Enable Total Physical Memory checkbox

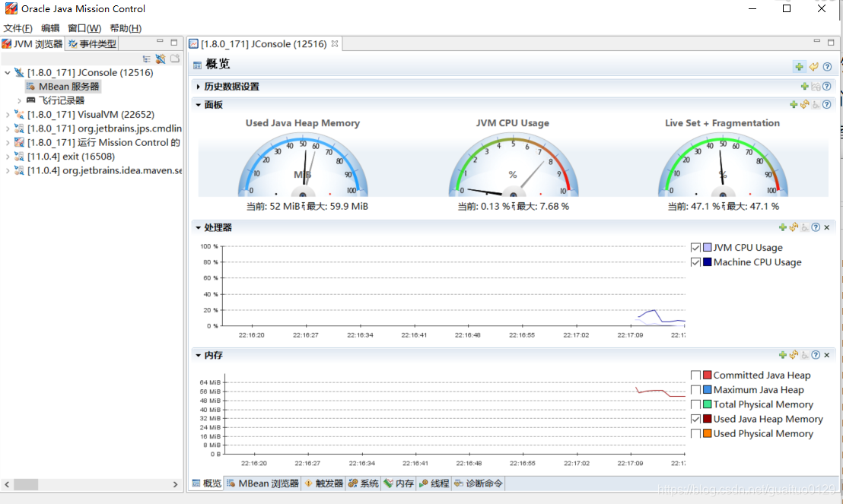695,404
